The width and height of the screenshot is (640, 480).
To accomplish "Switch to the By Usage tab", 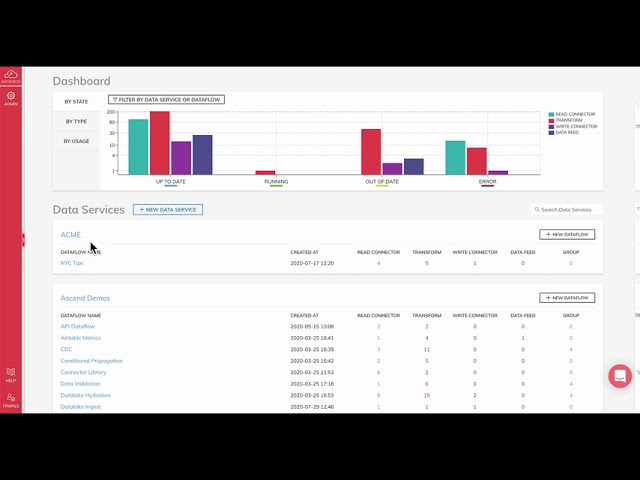I will pos(76,141).
